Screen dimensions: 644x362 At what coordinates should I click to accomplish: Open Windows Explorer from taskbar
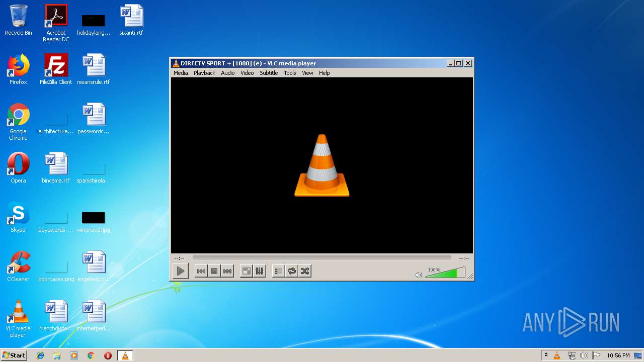click(57, 355)
